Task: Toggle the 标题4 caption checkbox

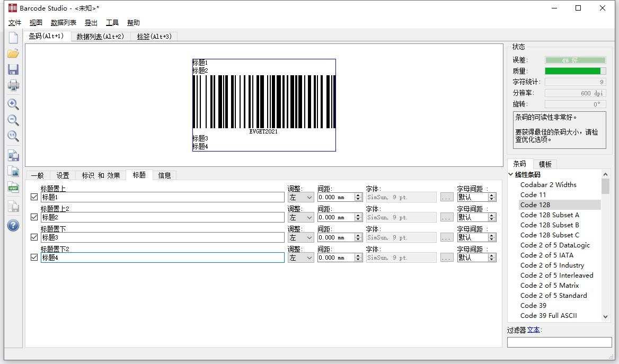Action: 34,258
